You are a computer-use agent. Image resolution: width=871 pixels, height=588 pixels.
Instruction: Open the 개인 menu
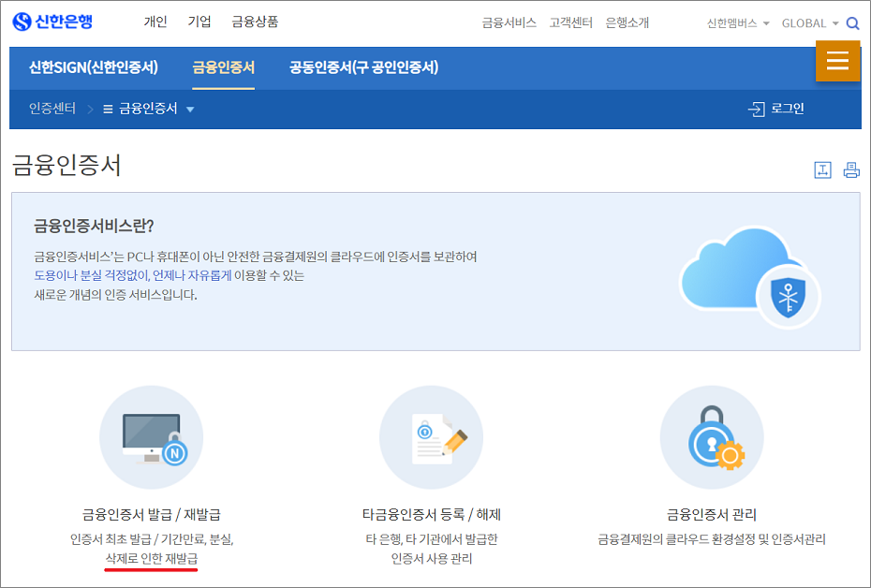(155, 22)
